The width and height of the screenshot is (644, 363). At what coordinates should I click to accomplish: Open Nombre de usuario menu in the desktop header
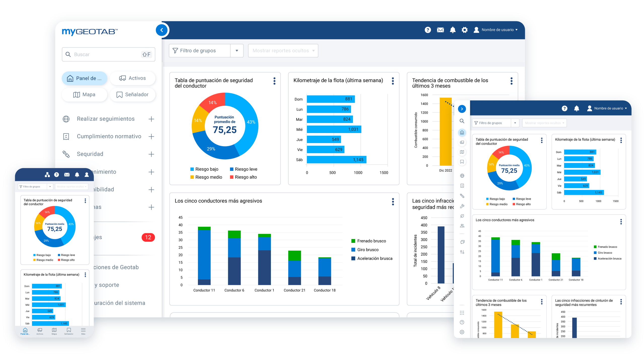tap(495, 30)
